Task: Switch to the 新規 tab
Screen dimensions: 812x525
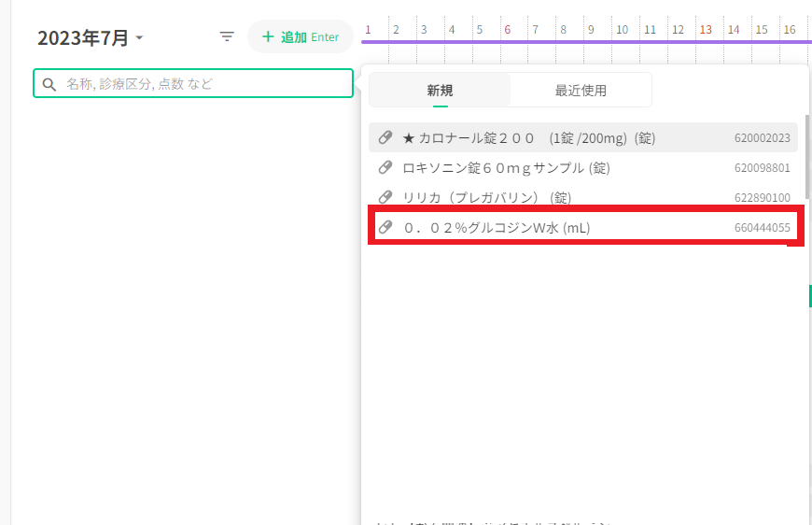Action: point(440,91)
